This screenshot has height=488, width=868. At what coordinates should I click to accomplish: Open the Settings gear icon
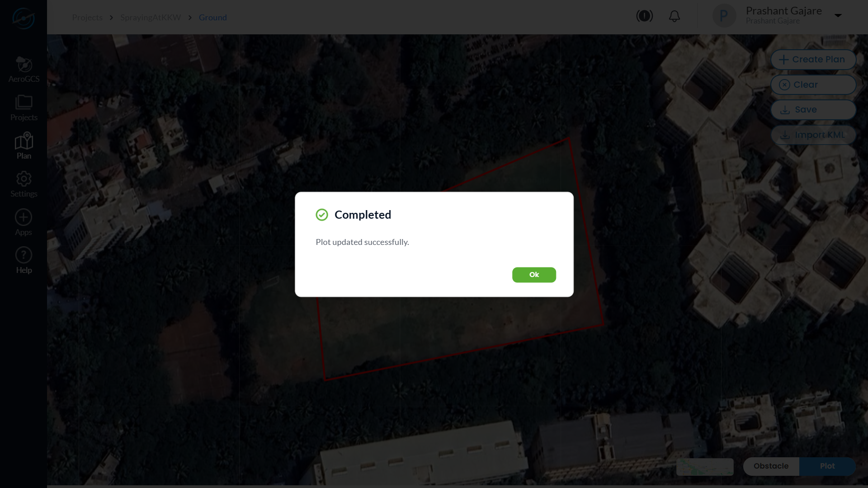tap(24, 179)
